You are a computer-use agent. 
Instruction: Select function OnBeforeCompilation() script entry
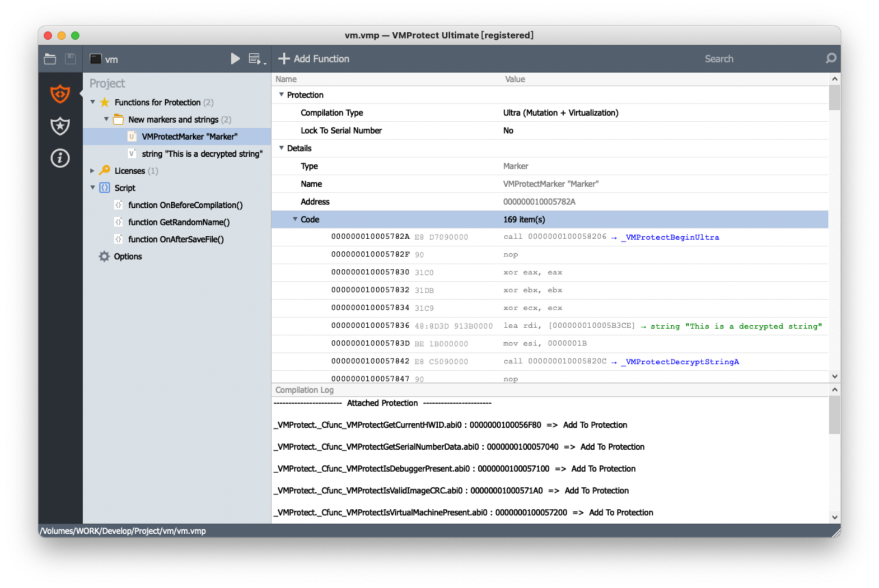185,205
